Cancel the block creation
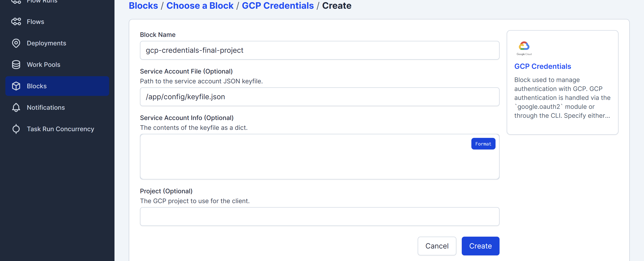 437,246
